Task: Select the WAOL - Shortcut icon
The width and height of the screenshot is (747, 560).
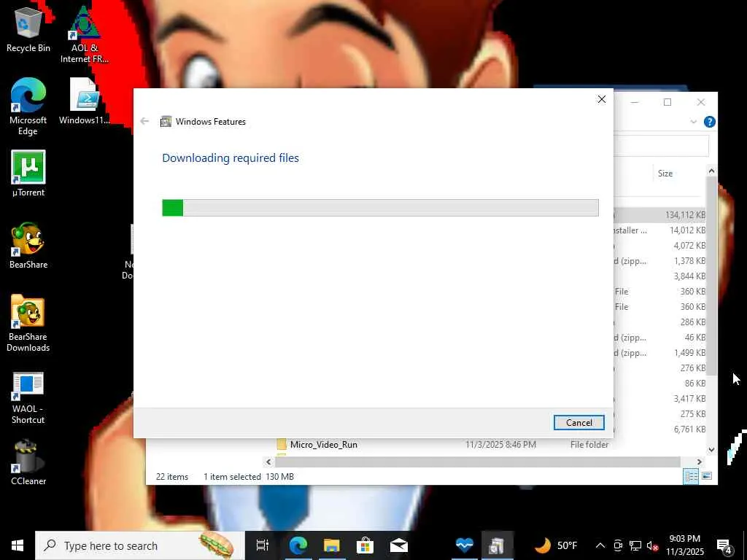Action: coord(28,398)
